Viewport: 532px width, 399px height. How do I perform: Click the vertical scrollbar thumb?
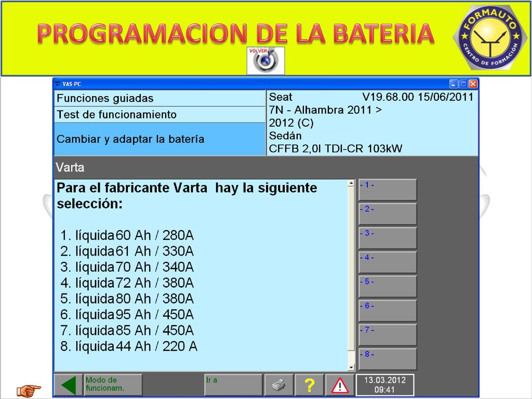[351, 268]
